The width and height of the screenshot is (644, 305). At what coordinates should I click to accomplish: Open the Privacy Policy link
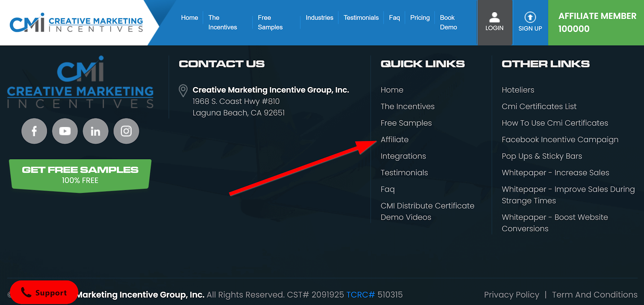(x=512, y=295)
